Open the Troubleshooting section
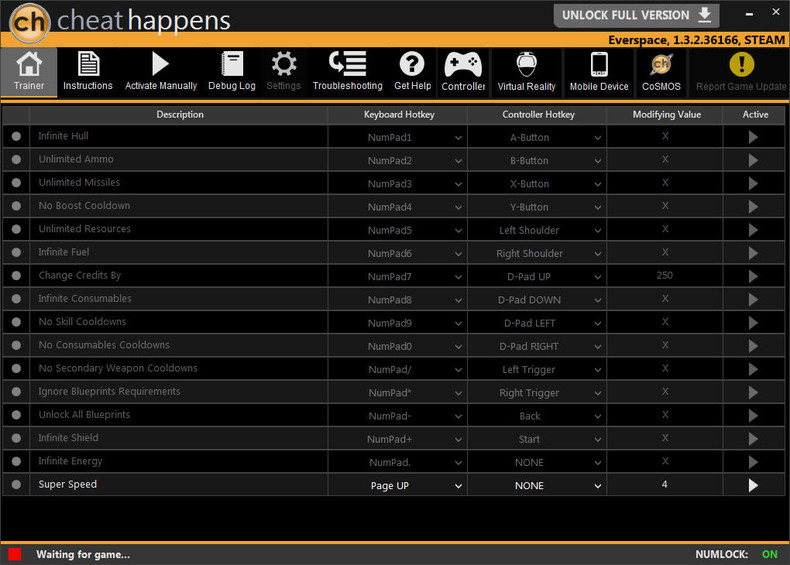The image size is (790, 565). click(x=348, y=72)
